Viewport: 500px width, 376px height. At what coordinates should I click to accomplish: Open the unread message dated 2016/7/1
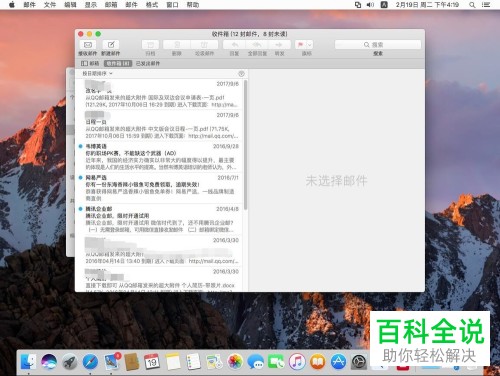pyautogui.click(x=161, y=188)
